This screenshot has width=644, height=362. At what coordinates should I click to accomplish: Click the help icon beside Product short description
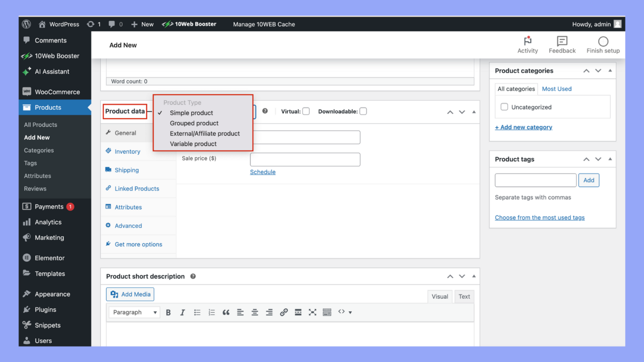(x=193, y=277)
